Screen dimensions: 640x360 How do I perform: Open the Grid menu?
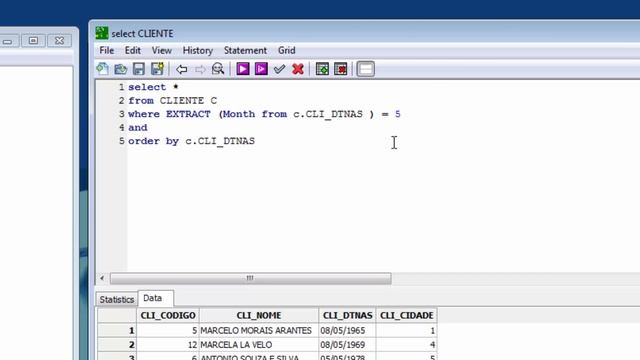(287, 50)
